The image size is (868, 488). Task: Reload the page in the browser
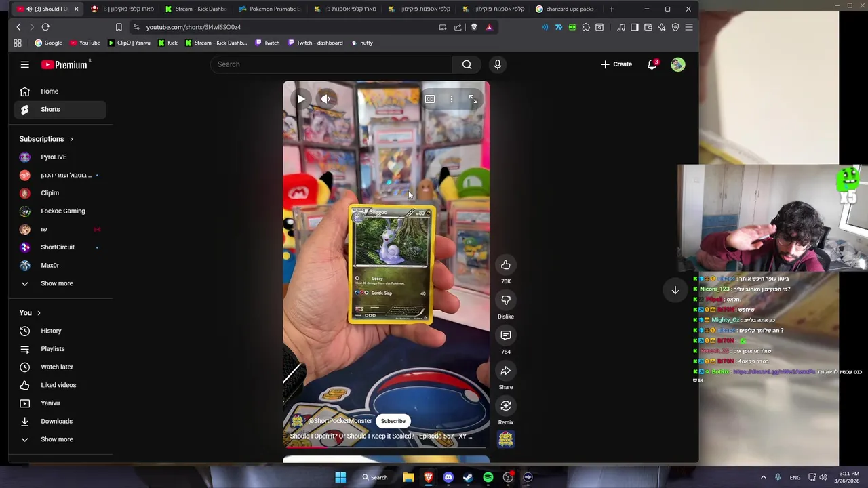coord(45,27)
